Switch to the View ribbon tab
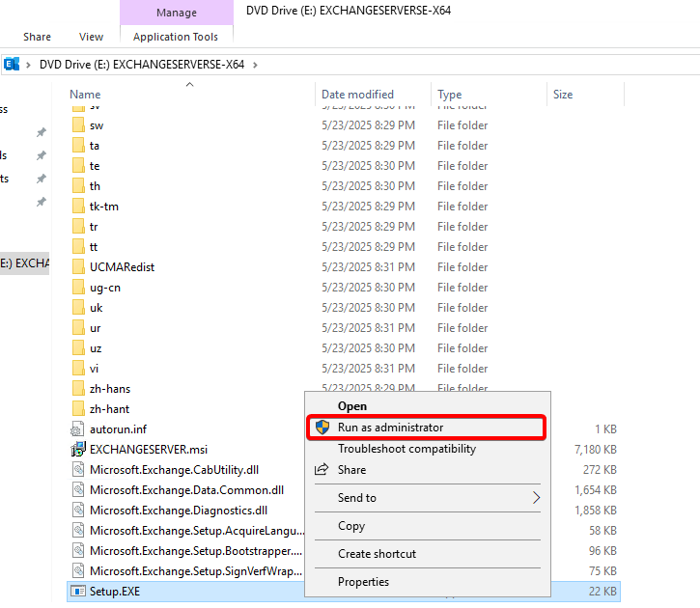Viewport: 700px width, 608px height. point(92,37)
